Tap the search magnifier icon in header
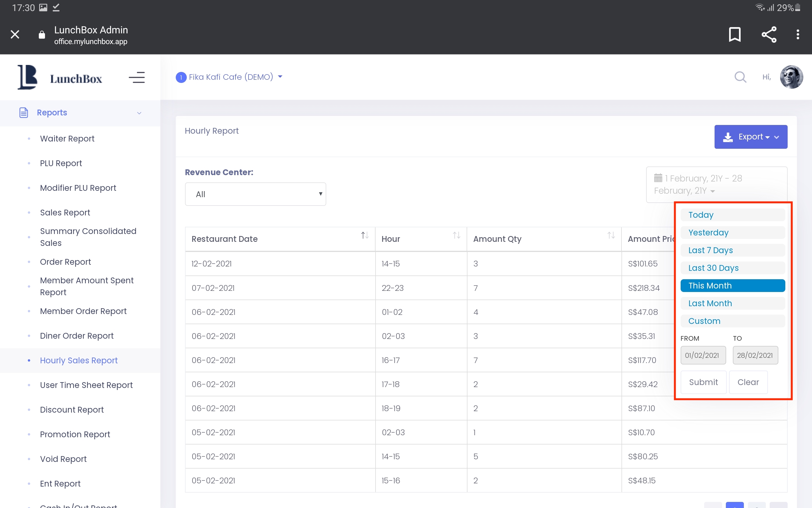Screen dimensions: 812x508 pos(740,77)
